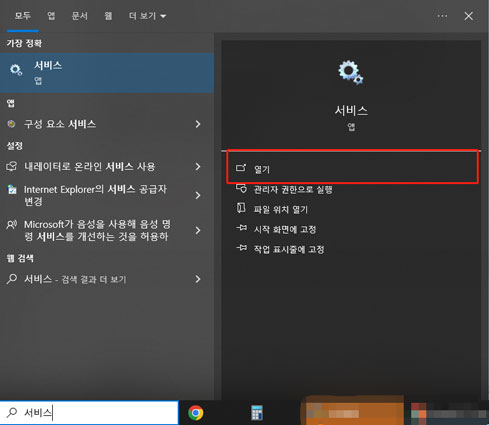The image size is (489, 425).
Task: Open 내레이터로 온라인 서비스 사용 setting
Action: (107, 166)
